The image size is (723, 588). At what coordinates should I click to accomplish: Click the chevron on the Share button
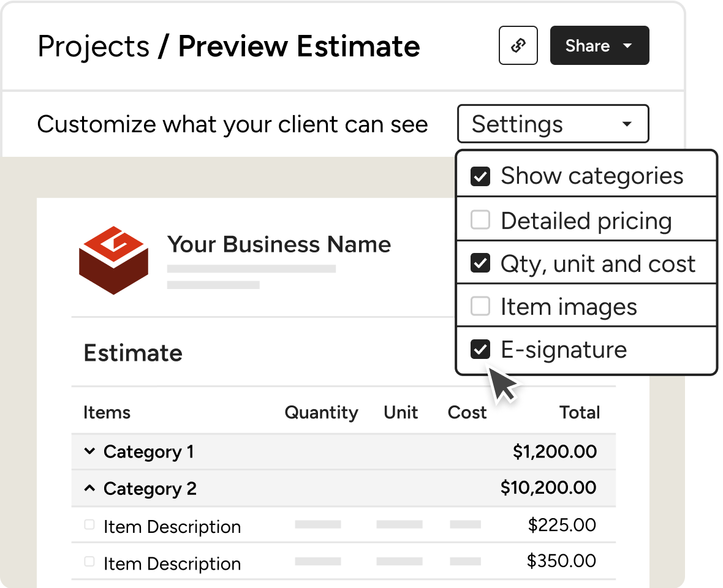pyautogui.click(x=627, y=45)
